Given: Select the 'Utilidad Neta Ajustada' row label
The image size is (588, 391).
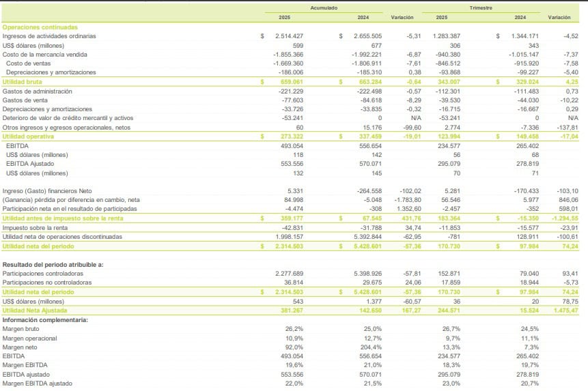Looking at the screenshot, I should 35,310.
